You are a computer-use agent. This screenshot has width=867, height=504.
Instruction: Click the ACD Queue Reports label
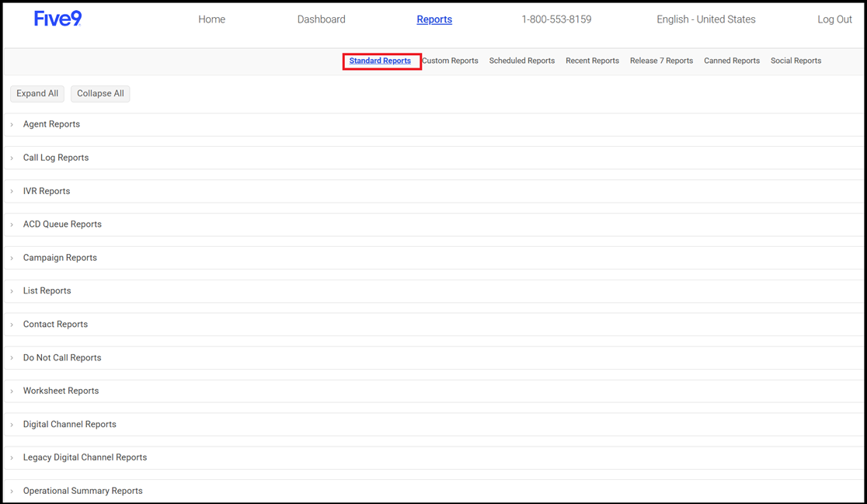[62, 224]
